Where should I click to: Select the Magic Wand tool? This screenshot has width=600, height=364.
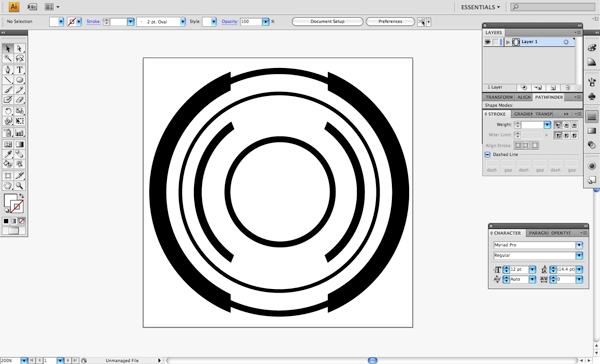[8, 58]
